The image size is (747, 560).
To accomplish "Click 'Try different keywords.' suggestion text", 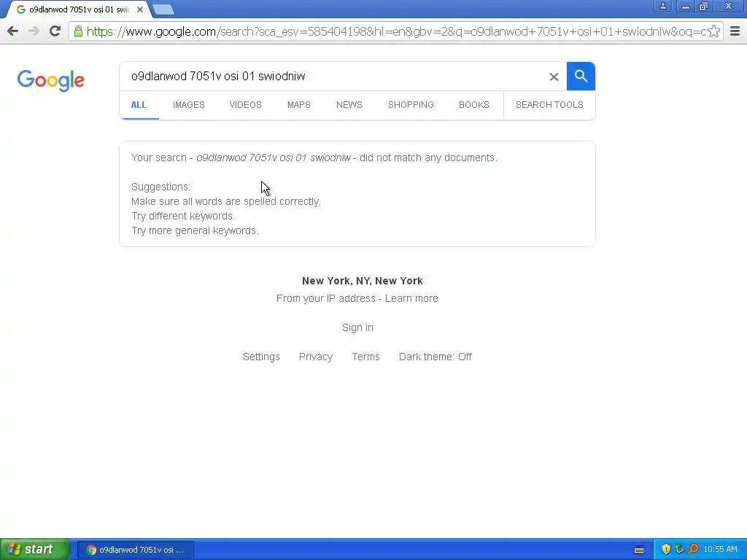I will click(x=183, y=216).
